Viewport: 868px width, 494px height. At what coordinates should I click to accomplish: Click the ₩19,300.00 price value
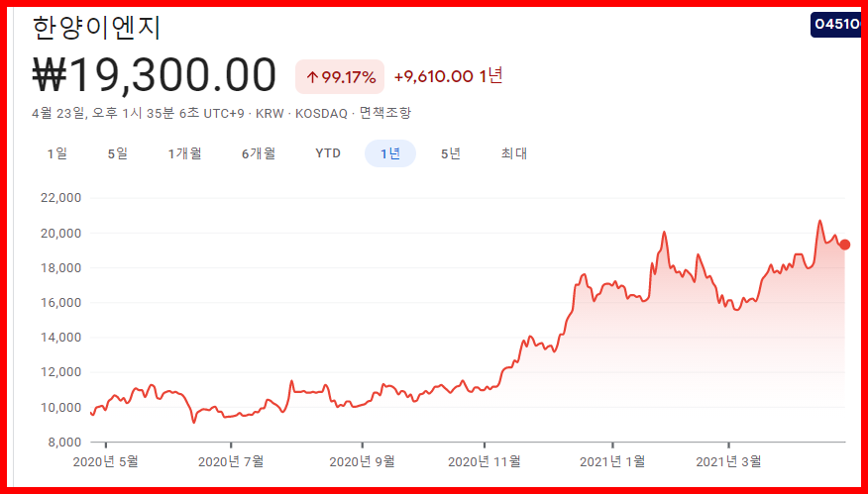155,76
